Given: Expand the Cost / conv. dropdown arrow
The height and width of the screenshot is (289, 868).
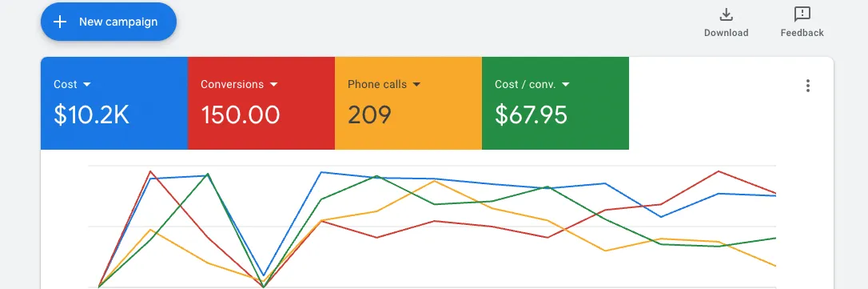Looking at the screenshot, I should [x=565, y=84].
